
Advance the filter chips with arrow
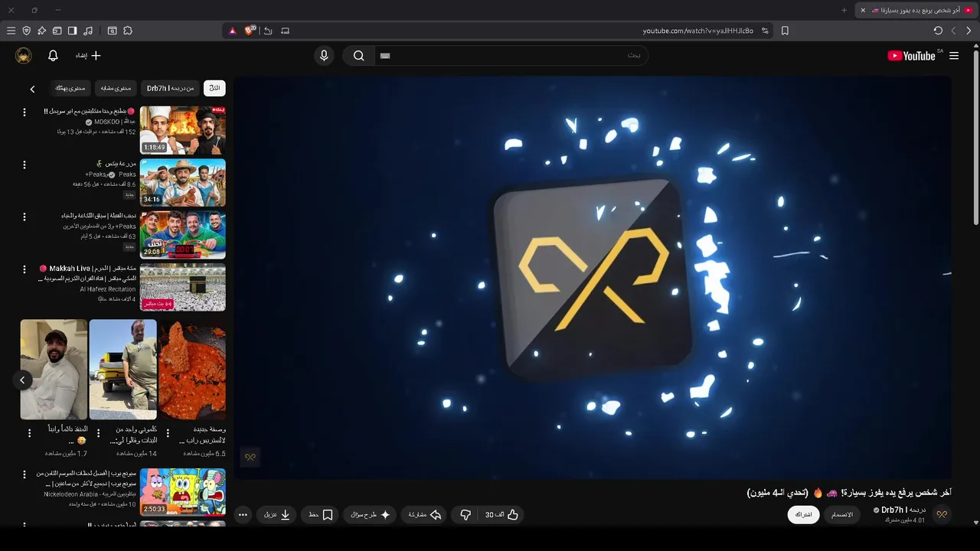coord(32,89)
